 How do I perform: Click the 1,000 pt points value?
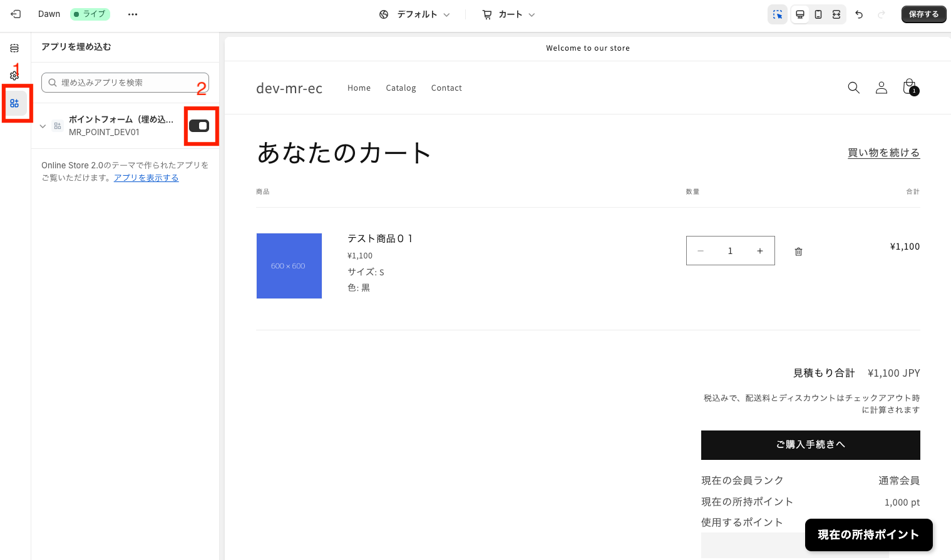click(902, 502)
